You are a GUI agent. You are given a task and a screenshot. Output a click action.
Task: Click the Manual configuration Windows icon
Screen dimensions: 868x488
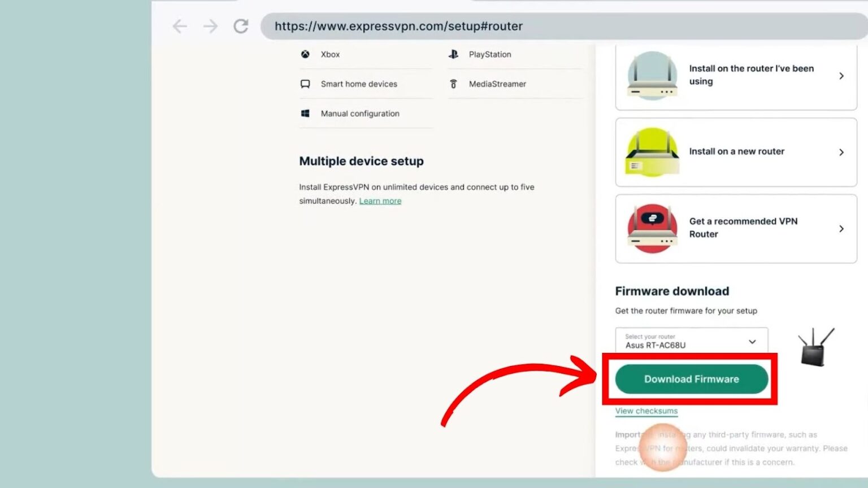click(x=305, y=114)
